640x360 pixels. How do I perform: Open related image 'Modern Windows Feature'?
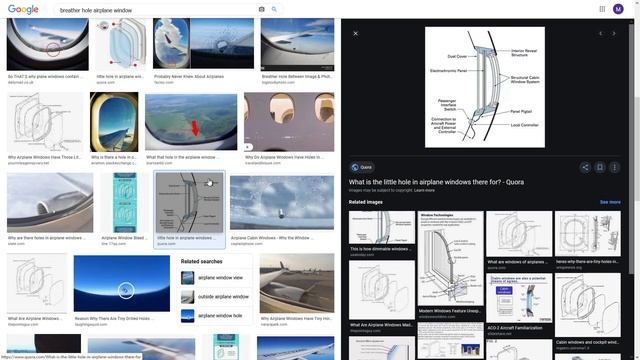pyautogui.click(x=451, y=258)
